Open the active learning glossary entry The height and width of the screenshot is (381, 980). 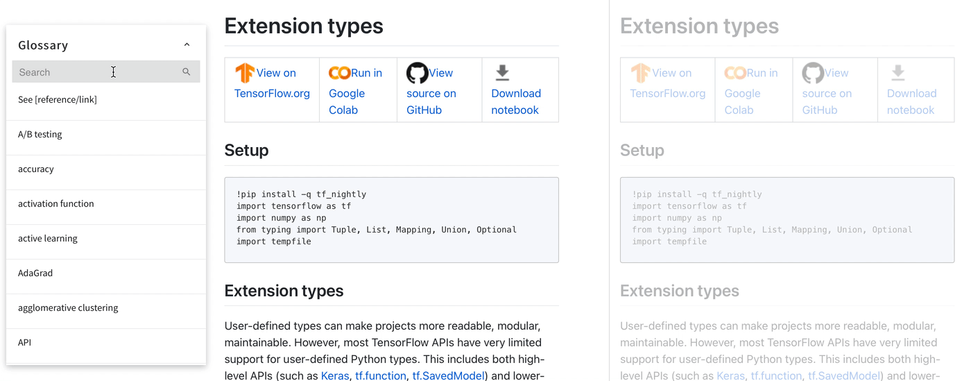coord(106,239)
